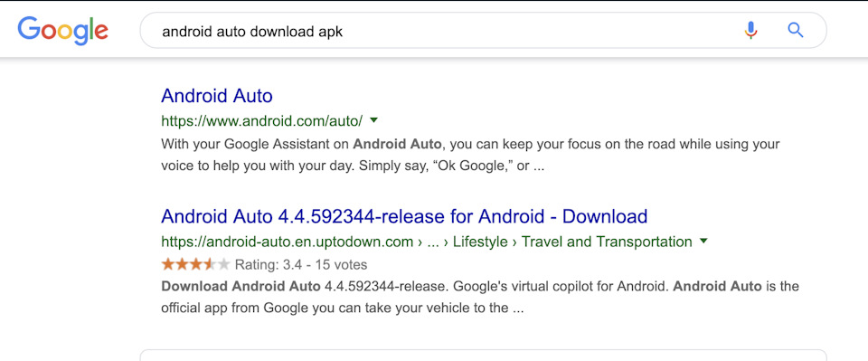Click the https://www.android.com/auto/ URL

tap(262, 120)
